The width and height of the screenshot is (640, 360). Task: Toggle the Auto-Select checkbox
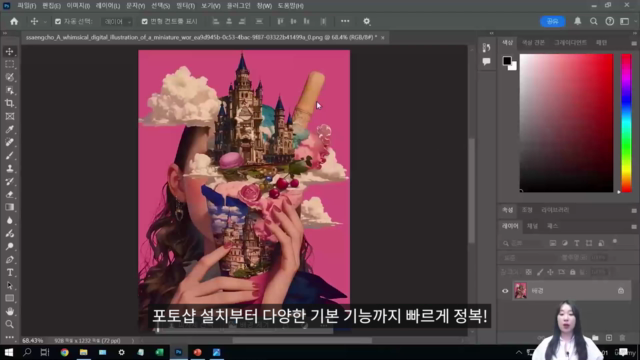[x=58, y=22]
